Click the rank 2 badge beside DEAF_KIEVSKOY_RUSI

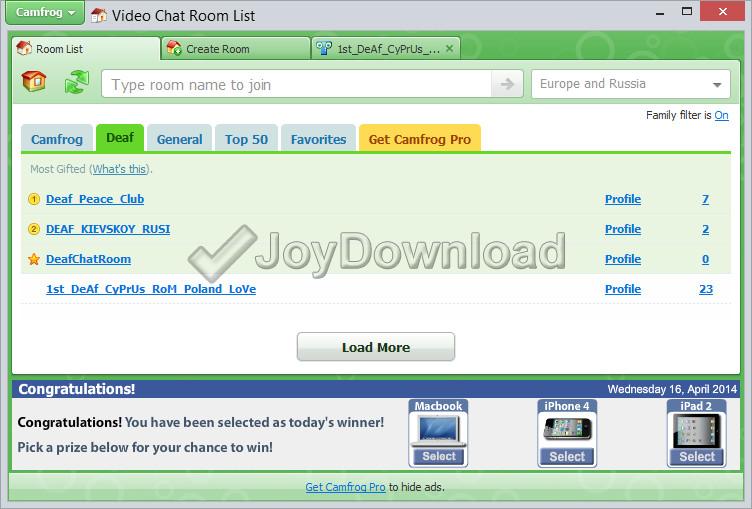click(x=34, y=229)
